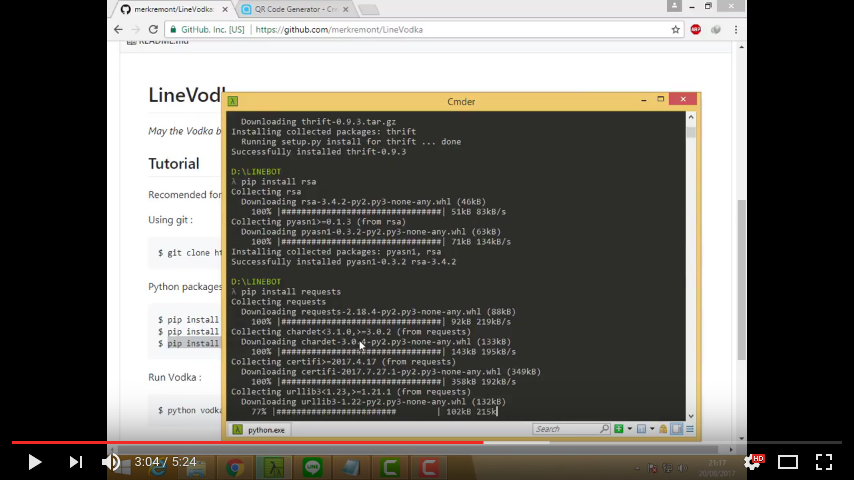The width and height of the screenshot is (854, 480).
Task: Enter fullscreen mode
Action: [x=824, y=462]
